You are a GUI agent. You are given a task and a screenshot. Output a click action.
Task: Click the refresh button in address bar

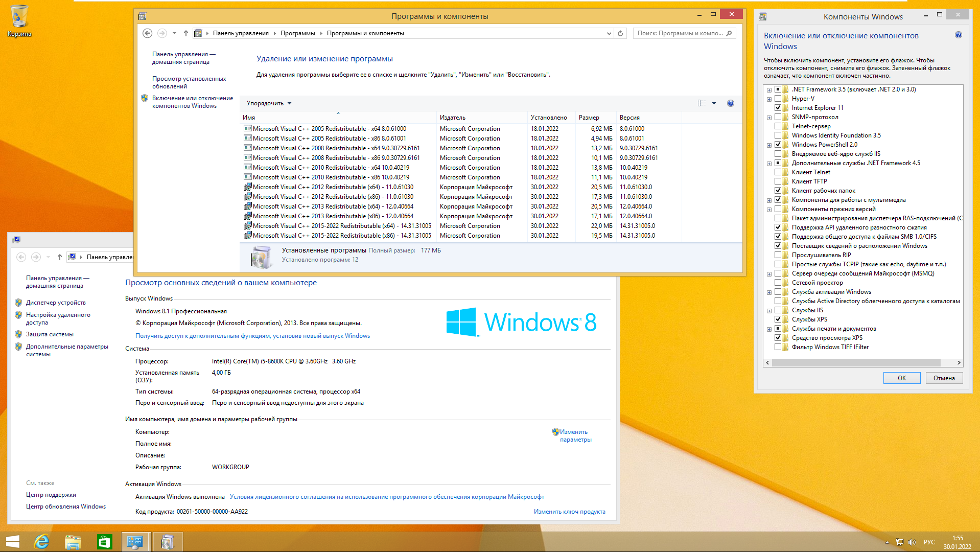click(620, 33)
